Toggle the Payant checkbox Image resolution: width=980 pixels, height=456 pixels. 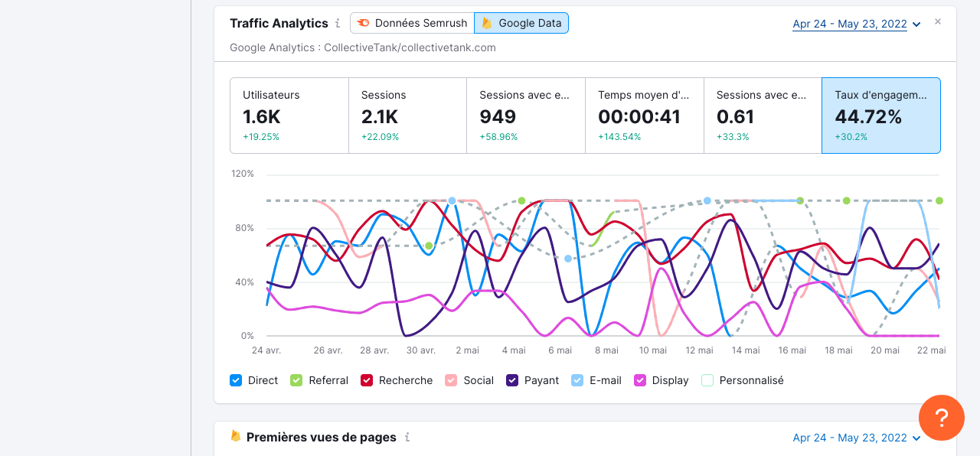tap(512, 380)
